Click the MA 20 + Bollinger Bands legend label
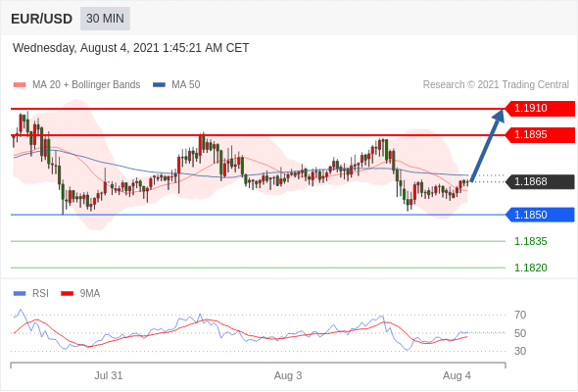The width and height of the screenshot is (578, 392). [x=86, y=85]
